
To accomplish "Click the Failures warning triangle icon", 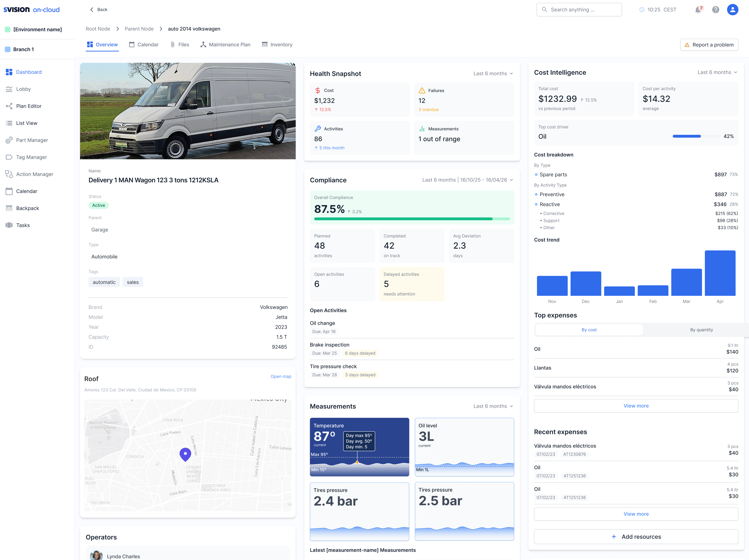I will 422,90.
